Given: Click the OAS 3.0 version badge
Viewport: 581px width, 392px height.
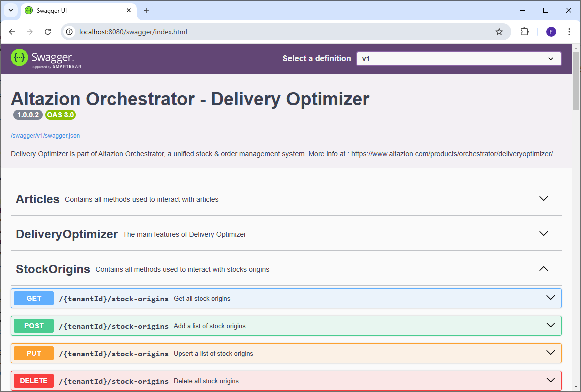Looking at the screenshot, I should [60, 115].
